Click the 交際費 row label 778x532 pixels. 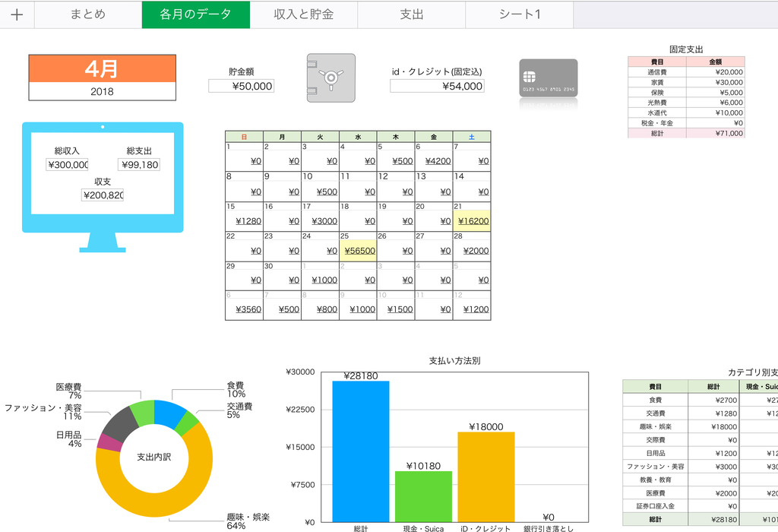(x=656, y=440)
